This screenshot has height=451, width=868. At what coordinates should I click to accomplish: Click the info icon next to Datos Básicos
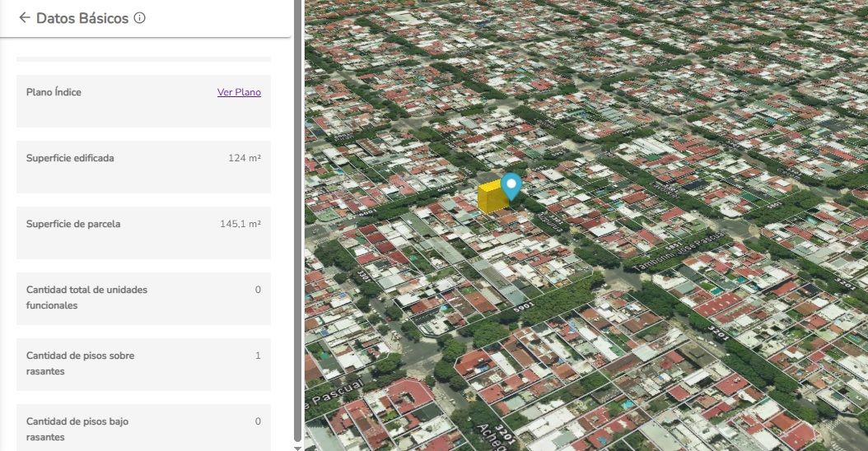click(x=140, y=17)
